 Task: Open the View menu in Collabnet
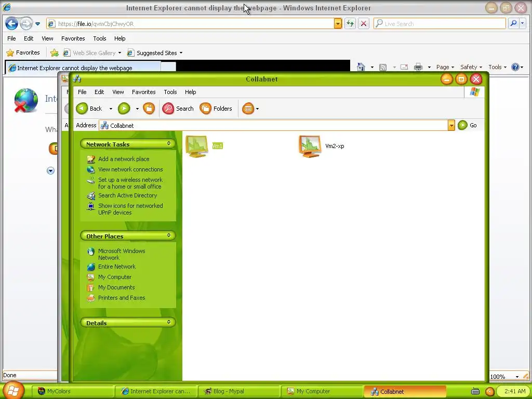[x=118, y=92]
